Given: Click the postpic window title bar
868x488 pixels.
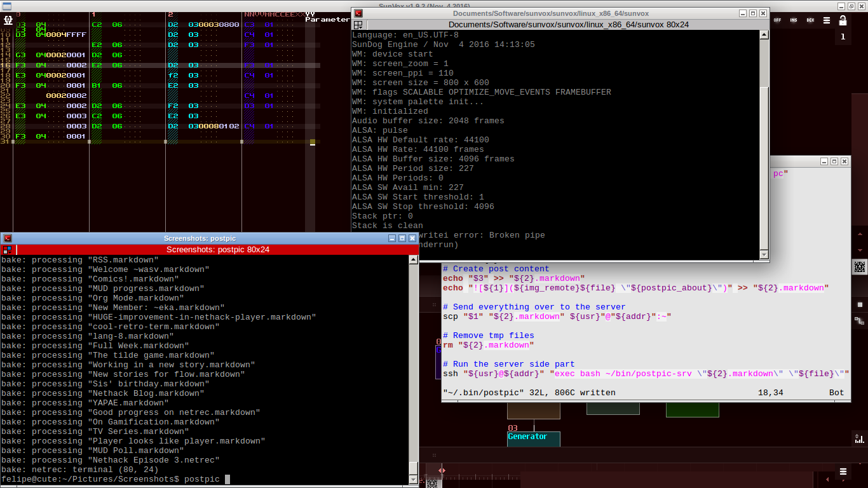Looking at the screenshot, I should (x=200, y=238).
